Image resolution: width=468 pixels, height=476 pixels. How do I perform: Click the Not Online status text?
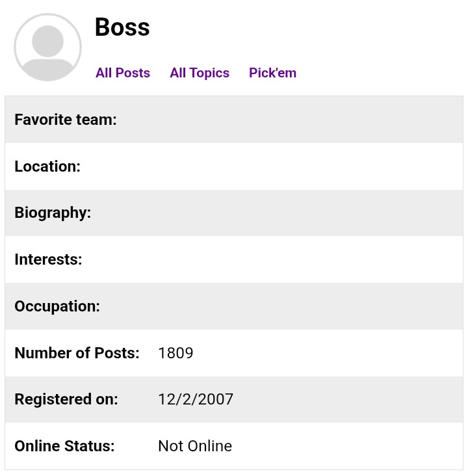pos(195,446)
